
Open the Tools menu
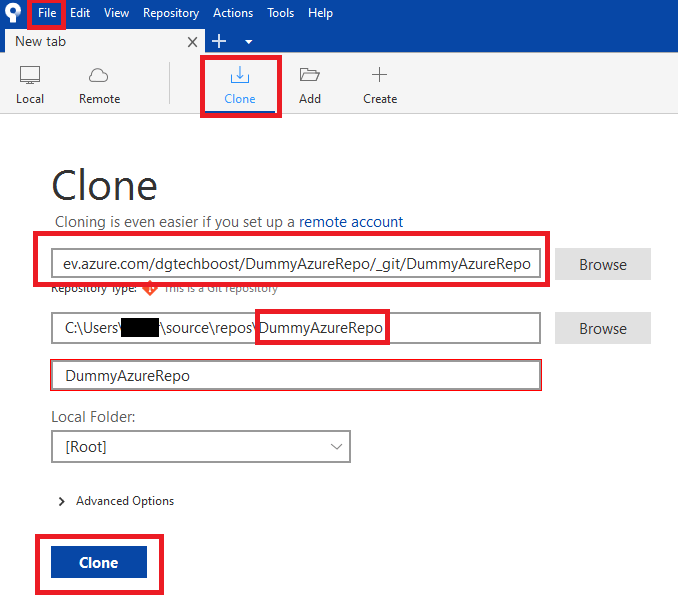click(x=281, y=13)
